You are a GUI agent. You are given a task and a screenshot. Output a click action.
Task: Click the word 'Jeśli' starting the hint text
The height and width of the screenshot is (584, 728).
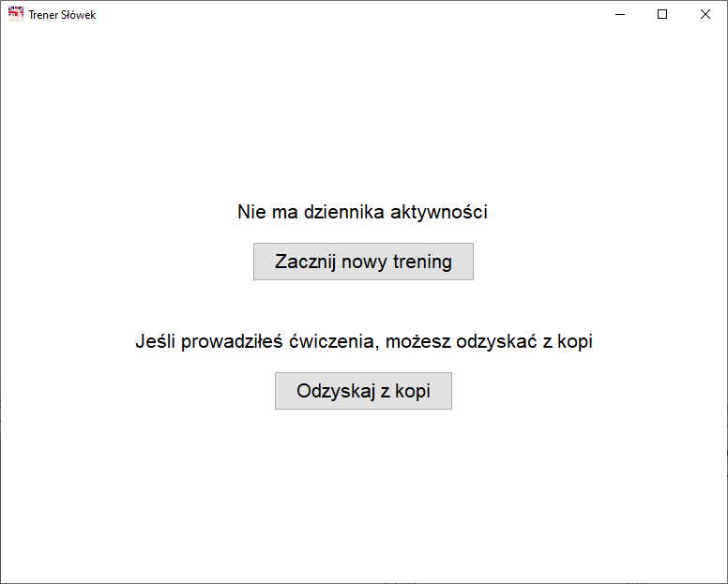click(x=155, y=341)
